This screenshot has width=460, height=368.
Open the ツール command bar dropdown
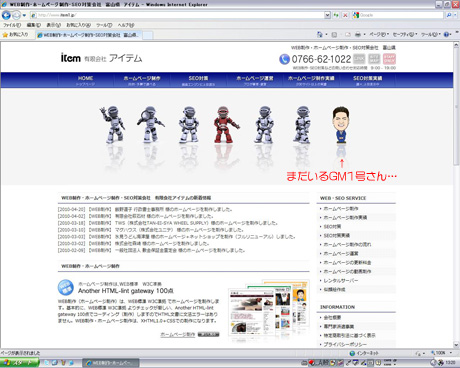pyautogui.click(x=431, y=34)
